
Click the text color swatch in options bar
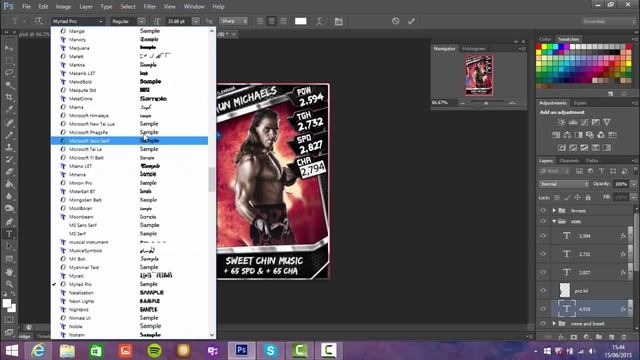pyautogui.click(x=301, y=21)
